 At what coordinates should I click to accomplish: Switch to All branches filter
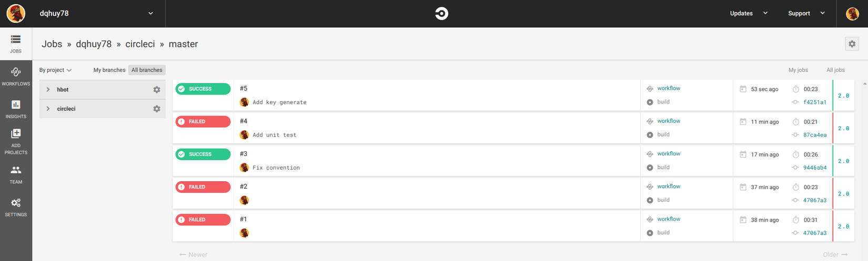tap(147, 70)
